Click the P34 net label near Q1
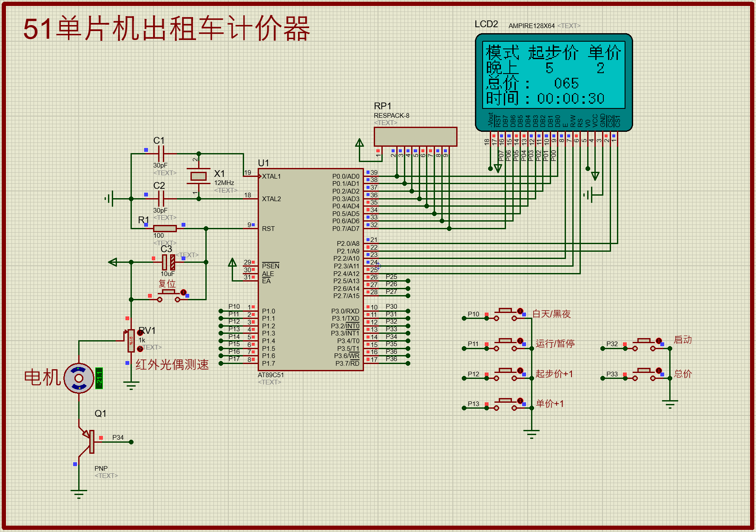This screenshot has height=532, width=756. point(118,437)
